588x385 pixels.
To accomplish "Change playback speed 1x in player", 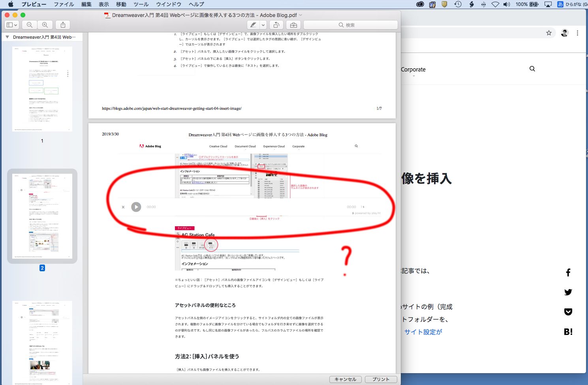I will (x=363, y=207).
